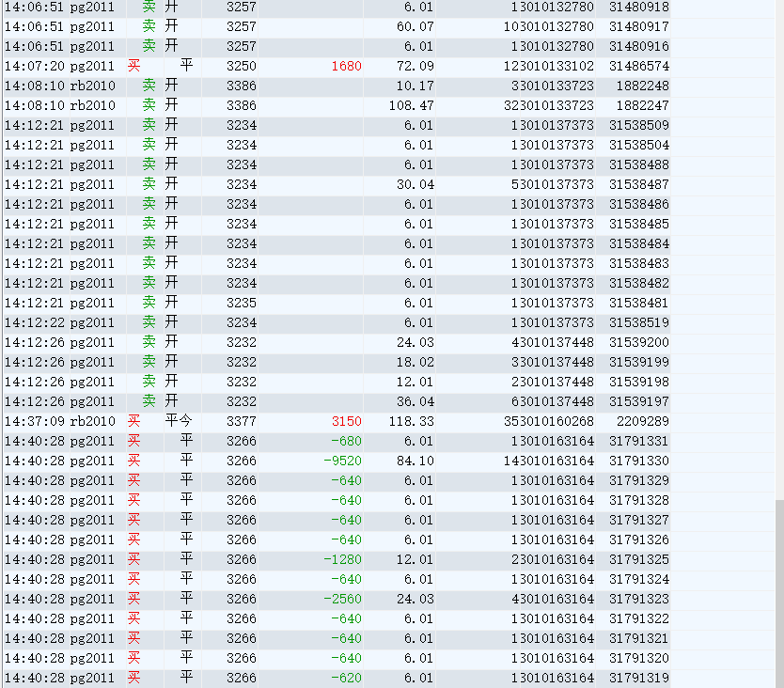Select the timestamp 14:12:22
784x688 pixels.
[x=33, y=322]
